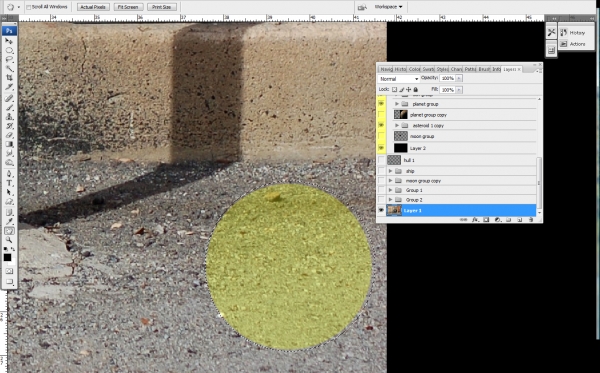
Task: Click the delete layer trash icon
Action: [x=531, y=220]
